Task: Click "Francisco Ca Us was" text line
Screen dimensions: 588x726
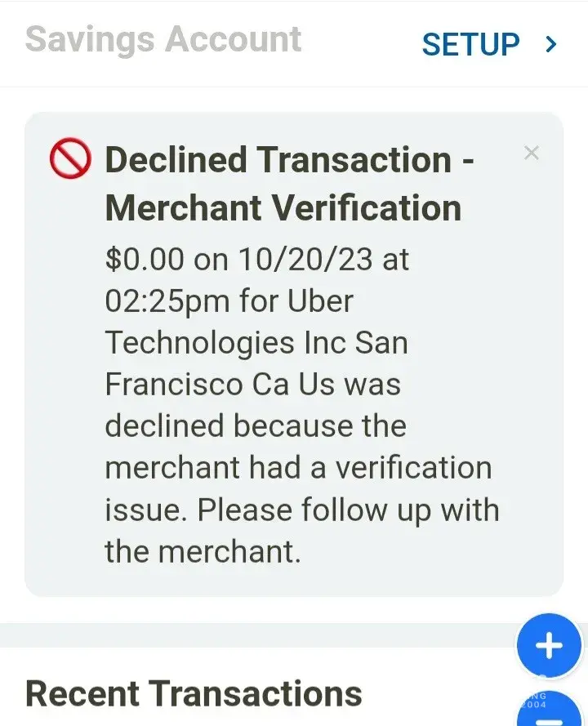Action: [252, 385]
